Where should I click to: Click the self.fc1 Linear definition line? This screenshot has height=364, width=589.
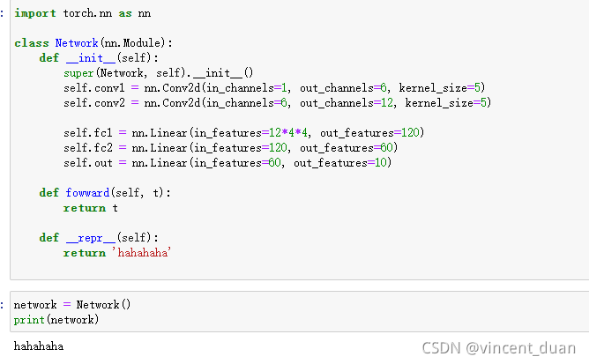pyautogui.click(x=243, y=132)
